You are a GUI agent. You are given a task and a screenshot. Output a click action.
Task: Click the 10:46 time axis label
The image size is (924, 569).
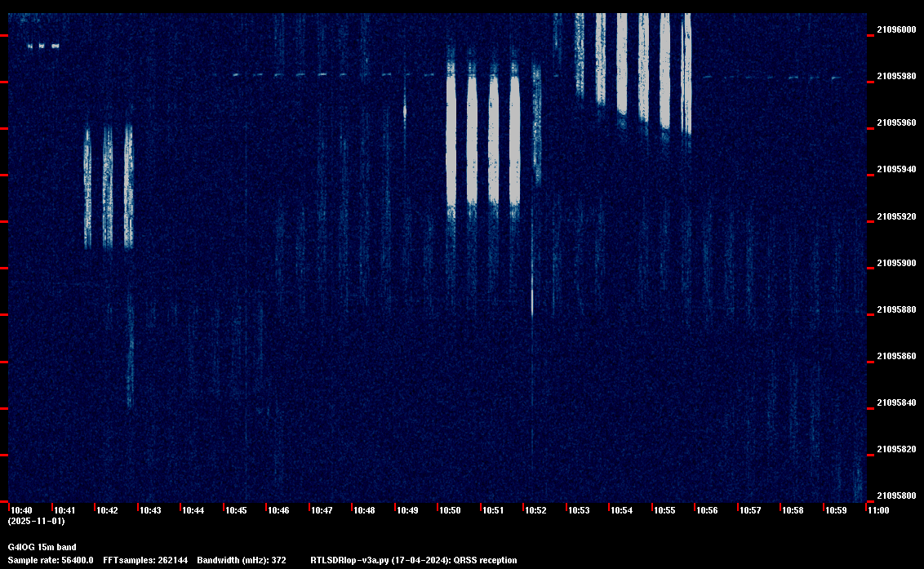click(x=278, y=510)
